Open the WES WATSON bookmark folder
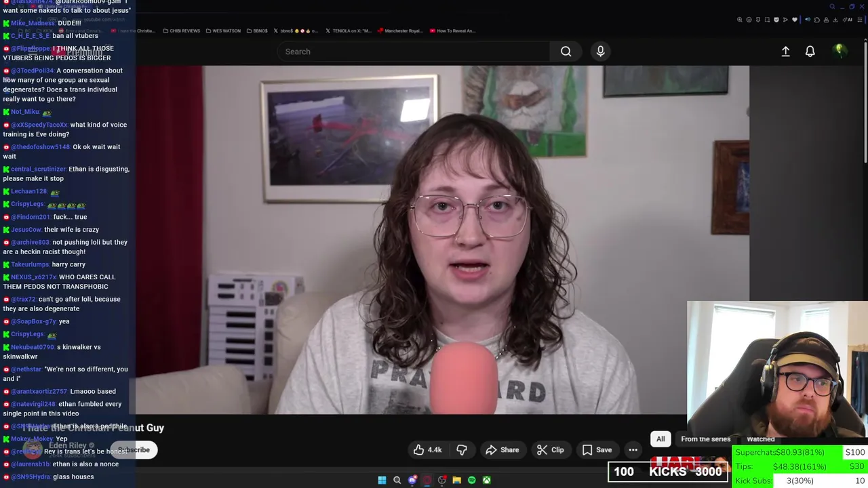Viewport: 868px width, 488px height. [222, 30]
